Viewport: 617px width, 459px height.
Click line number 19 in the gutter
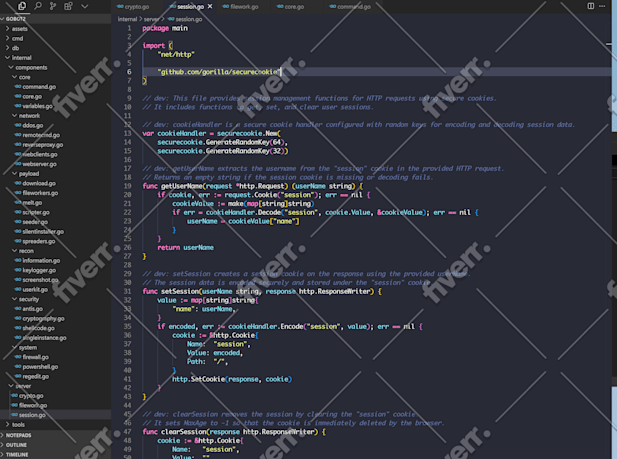point(127,186)
